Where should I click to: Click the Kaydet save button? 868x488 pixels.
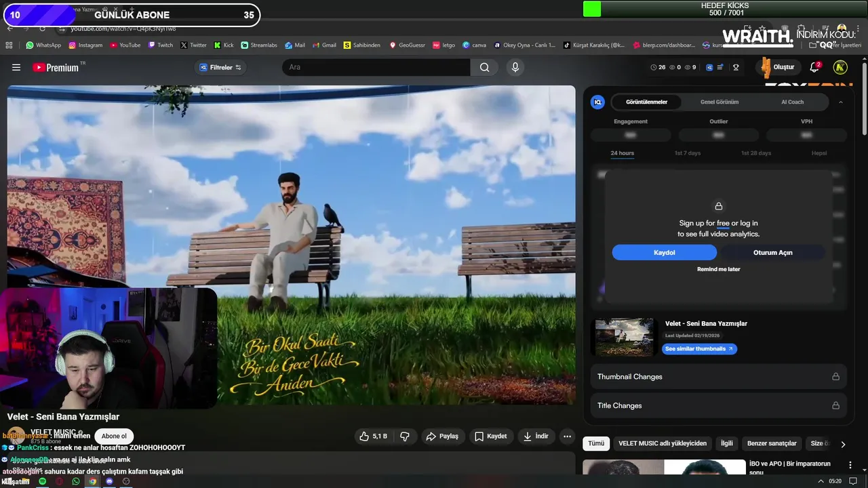click(x=490, y=436)
